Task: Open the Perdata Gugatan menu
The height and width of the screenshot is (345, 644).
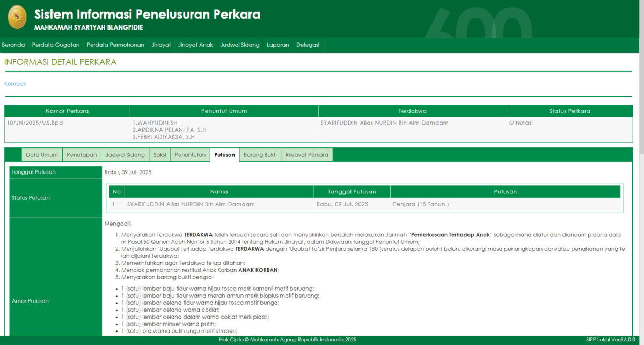Action: coord(56,45)
